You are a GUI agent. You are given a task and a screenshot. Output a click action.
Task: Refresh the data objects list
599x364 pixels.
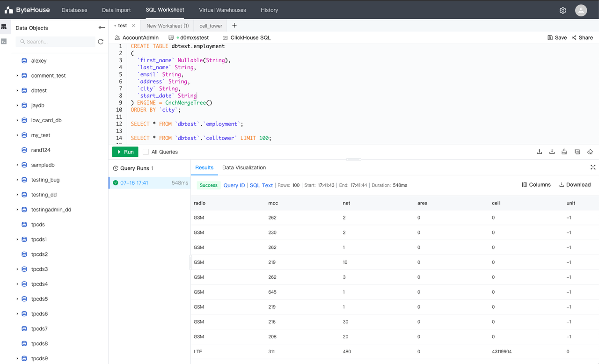[x=101, y=42]
